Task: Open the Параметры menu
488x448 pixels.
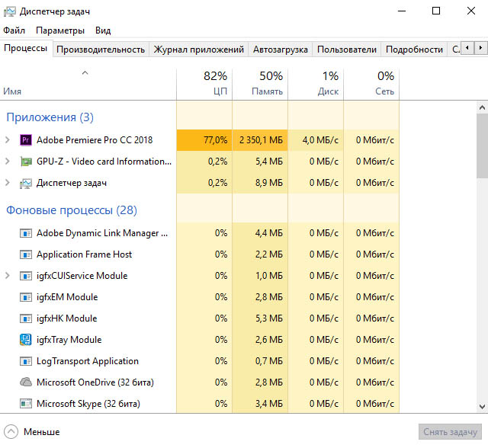Action: [x=60, y=30]
